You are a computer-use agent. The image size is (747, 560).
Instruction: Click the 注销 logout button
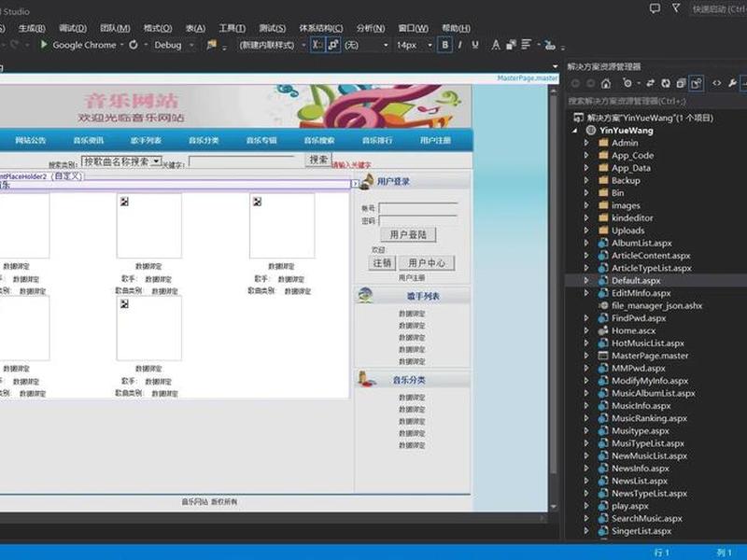382,263
